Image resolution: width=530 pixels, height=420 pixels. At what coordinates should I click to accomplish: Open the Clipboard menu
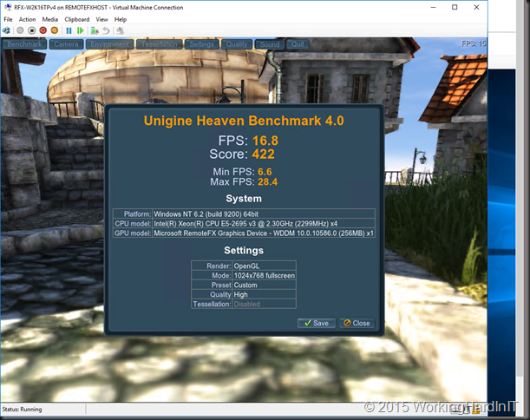point(77,19)
